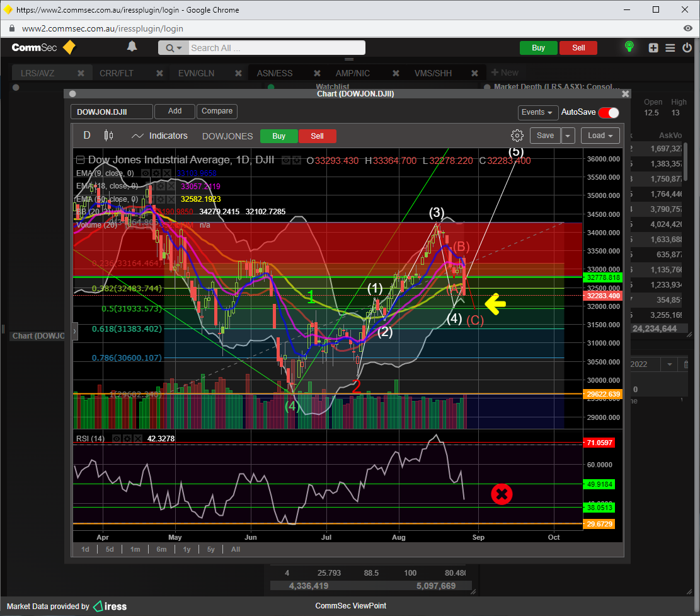Open the arrow next to Save

pos(568,136)
